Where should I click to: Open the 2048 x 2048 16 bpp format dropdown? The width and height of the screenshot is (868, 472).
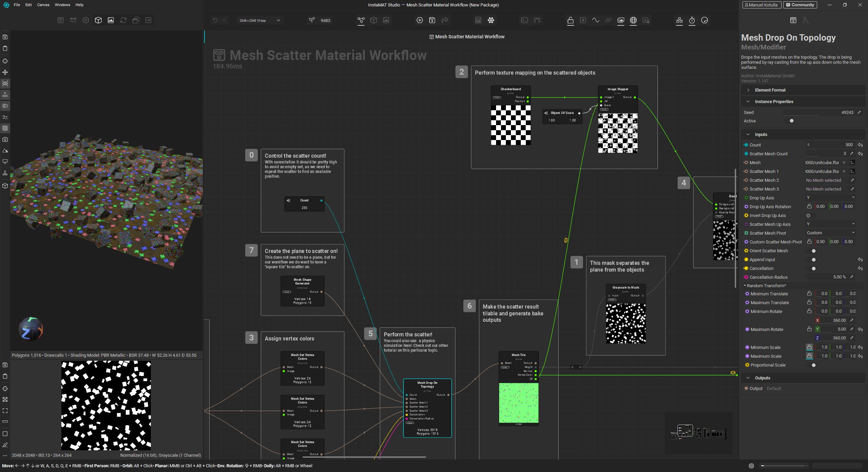point(260,20)
